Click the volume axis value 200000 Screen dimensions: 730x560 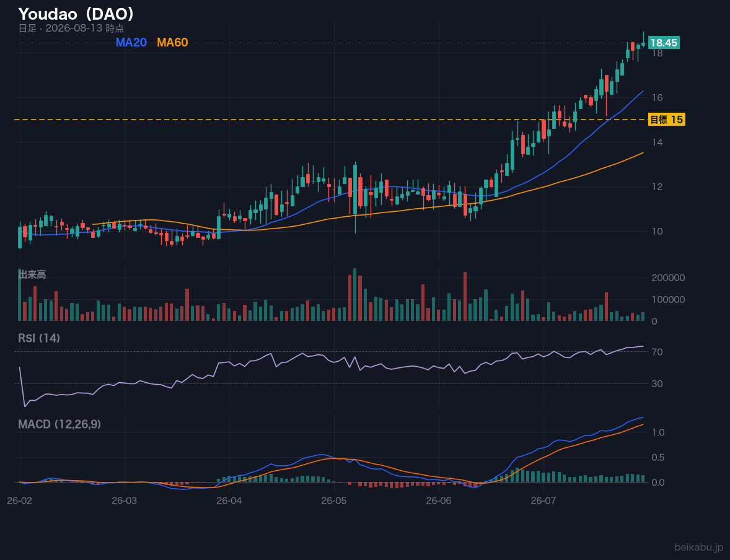[x=668, y=278]
